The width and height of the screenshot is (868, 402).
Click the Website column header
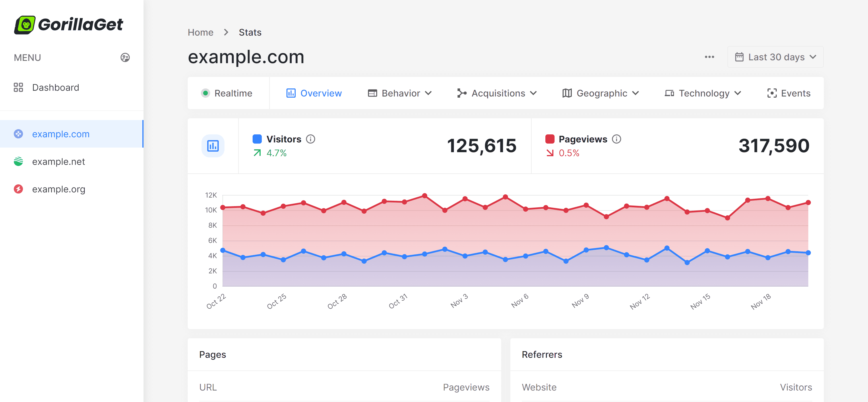[x=539, y=387]
